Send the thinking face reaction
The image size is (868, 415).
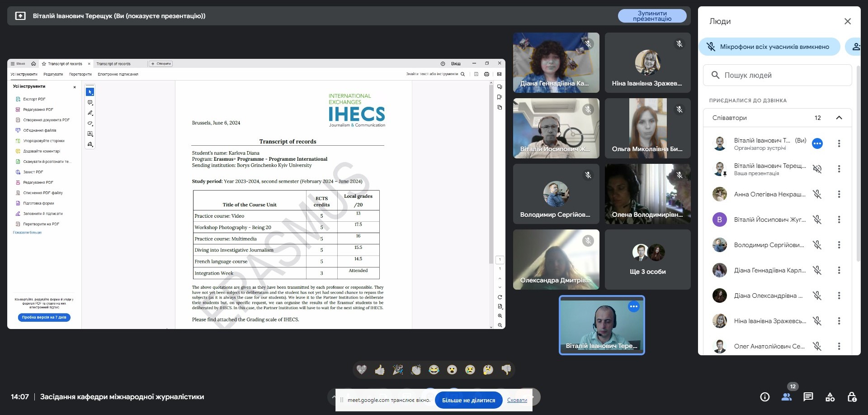click(488, 370)
